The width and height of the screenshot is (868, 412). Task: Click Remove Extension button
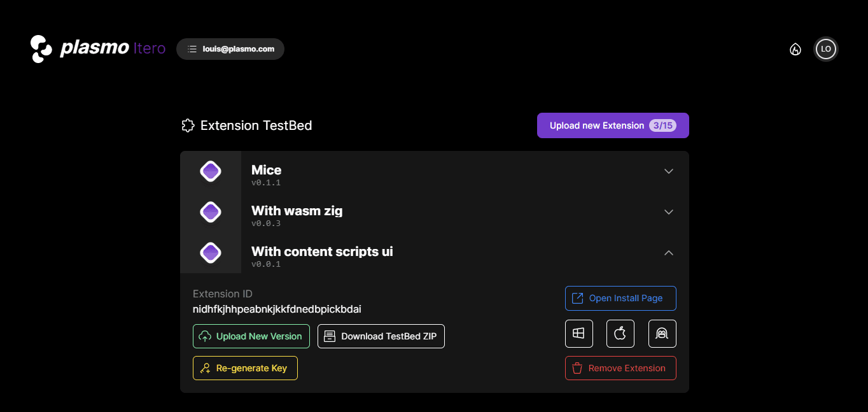(620, 368)
